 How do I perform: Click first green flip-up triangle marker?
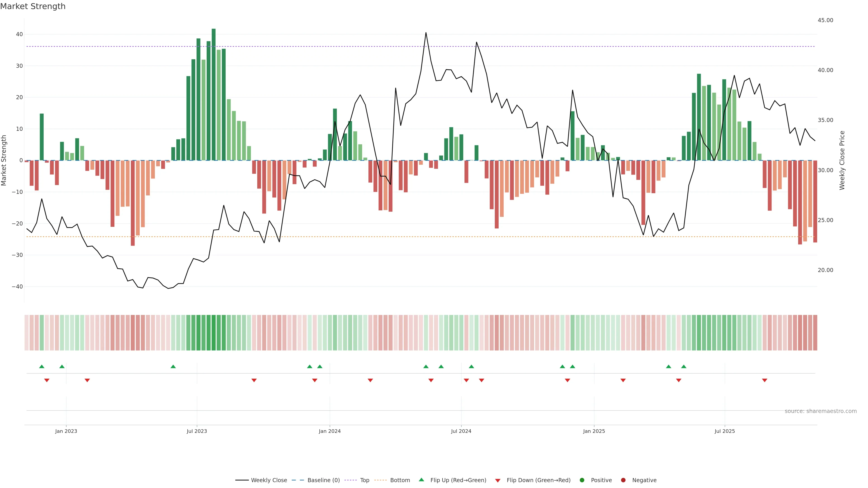(x=42, y=366)
